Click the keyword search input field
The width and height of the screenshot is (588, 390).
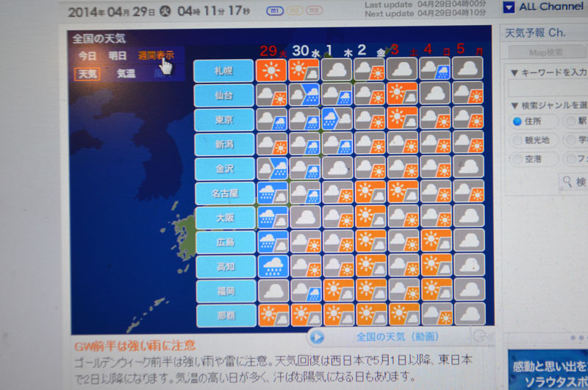pos(548,88)
